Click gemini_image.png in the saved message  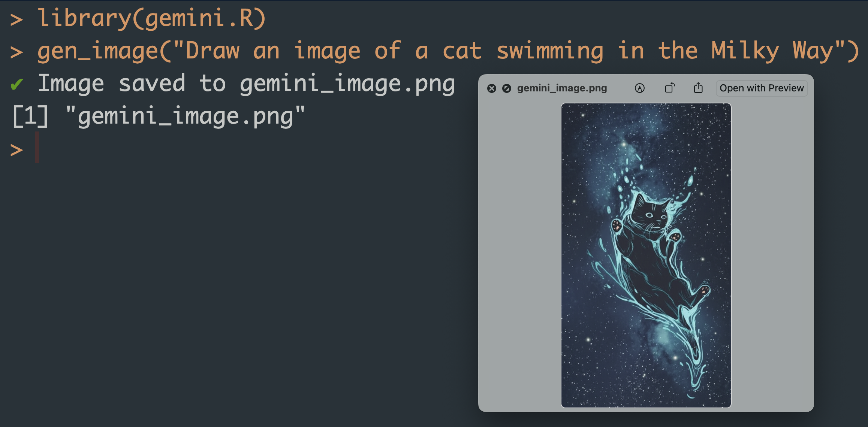tap(347, 83)
